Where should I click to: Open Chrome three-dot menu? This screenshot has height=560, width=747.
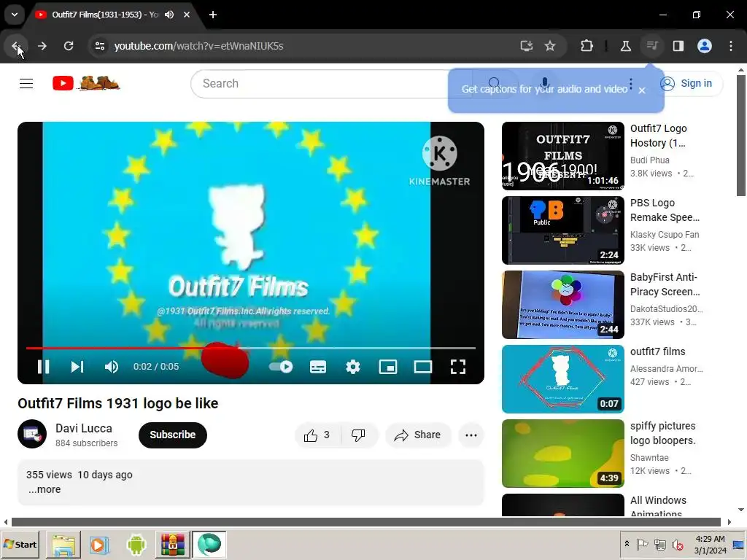coord(731,46)
